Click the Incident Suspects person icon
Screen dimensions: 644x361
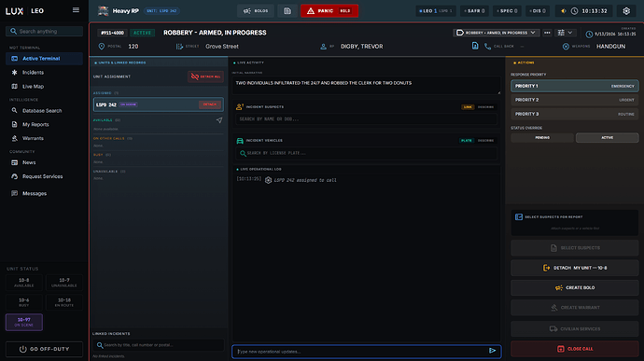240,106
